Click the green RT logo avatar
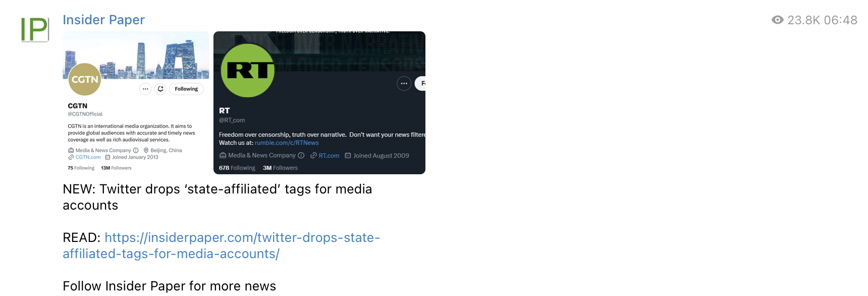 click(x=248, y=70)
